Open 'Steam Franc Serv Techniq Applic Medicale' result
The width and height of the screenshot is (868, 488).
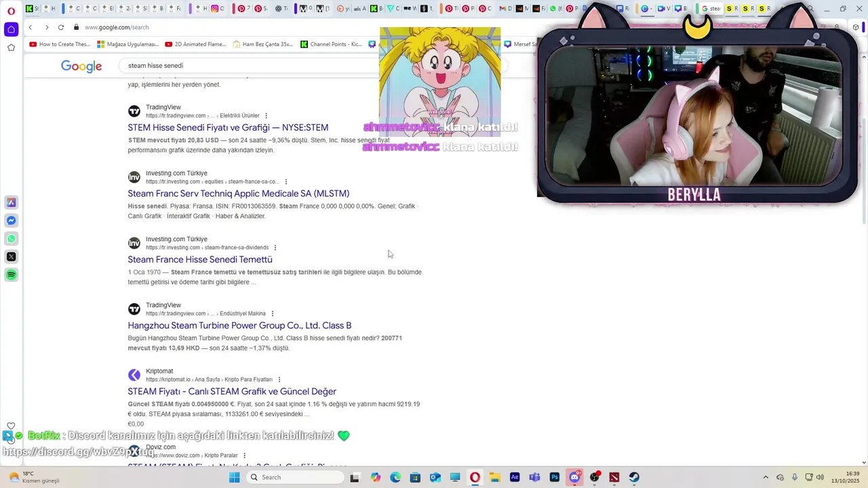pyautogui.click(x=239, y=193)
